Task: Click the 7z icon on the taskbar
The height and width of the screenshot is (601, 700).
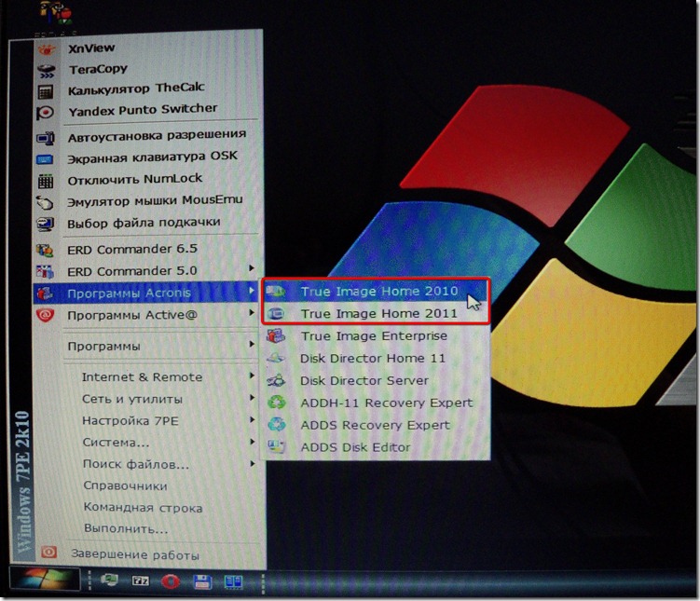Action: tap(141, 581)
